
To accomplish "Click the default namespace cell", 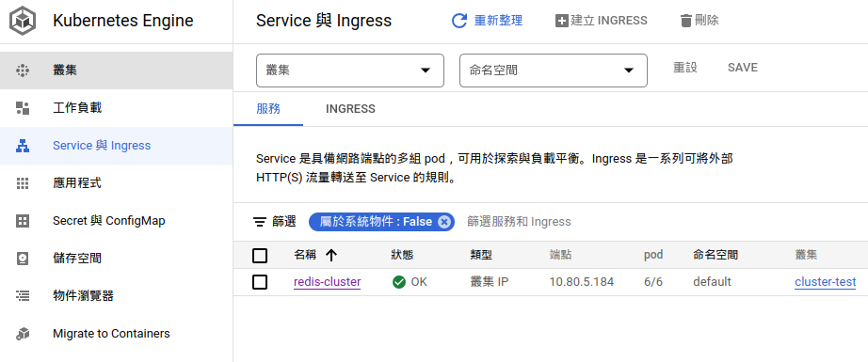I will [x=712, y=282].
